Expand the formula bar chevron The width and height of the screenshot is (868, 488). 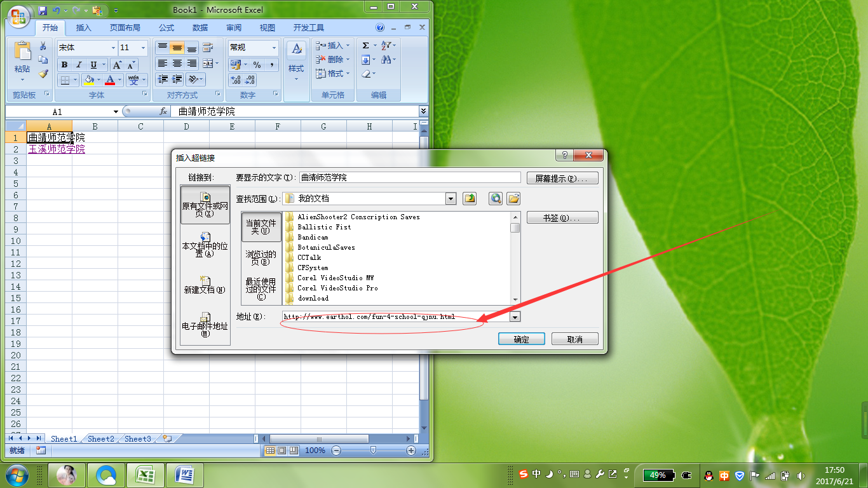click(x=424, y=111)
